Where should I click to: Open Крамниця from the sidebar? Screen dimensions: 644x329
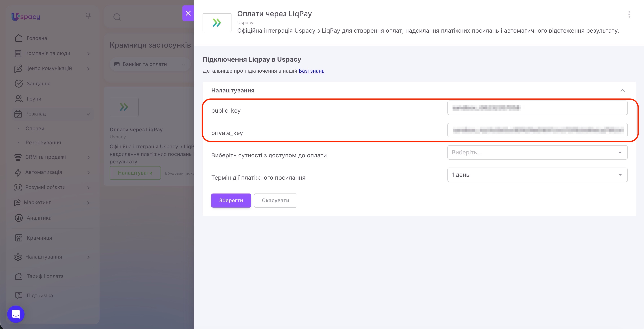[39, 238]
